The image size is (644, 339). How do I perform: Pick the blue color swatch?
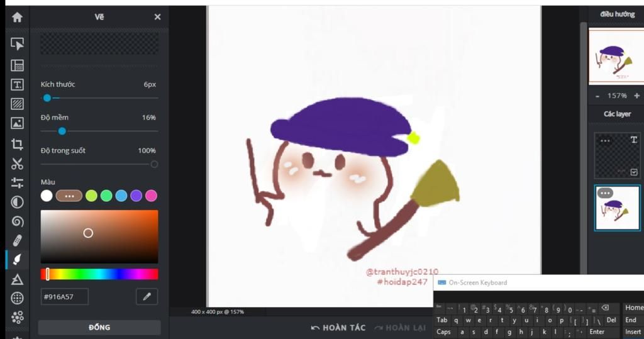[121, 196]
